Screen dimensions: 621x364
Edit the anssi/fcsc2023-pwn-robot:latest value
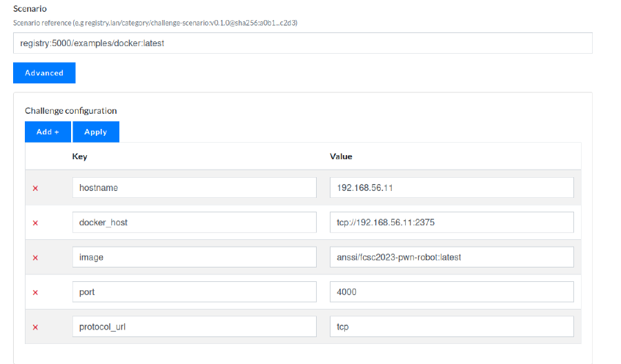click(451, 257)
